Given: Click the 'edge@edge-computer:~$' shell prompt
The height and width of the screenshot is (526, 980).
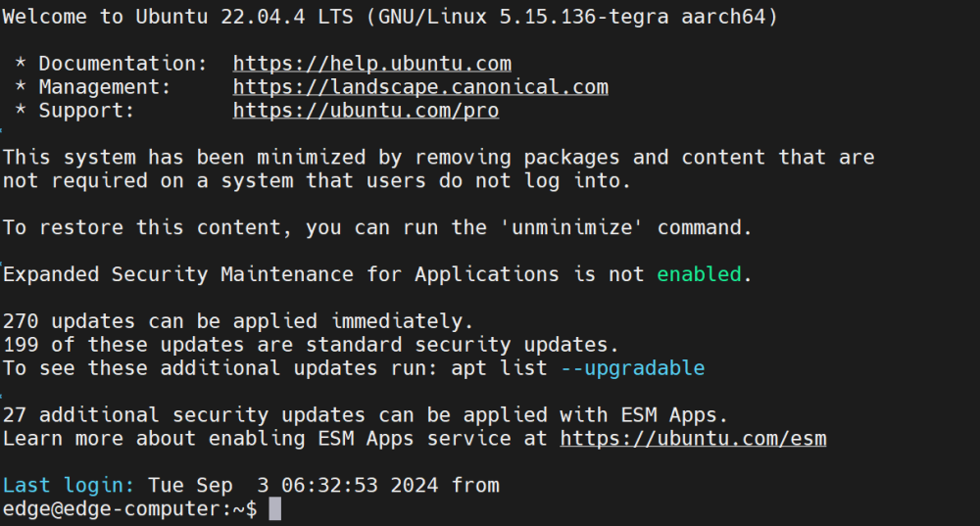Looking at the screenshot, I should coord(129,509).
